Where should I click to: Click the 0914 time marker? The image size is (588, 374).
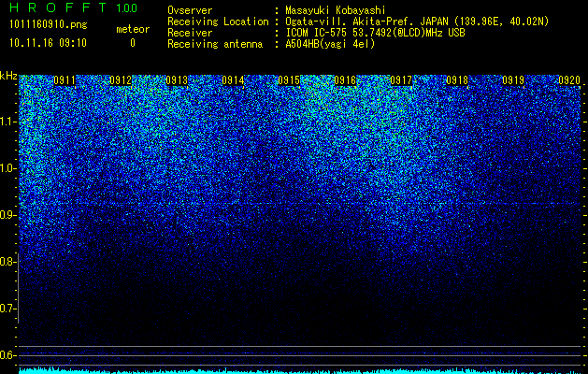click(233, 80)
